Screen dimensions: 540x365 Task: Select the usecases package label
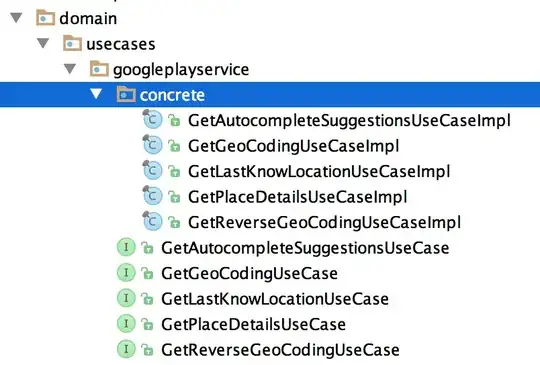[121, 44]
